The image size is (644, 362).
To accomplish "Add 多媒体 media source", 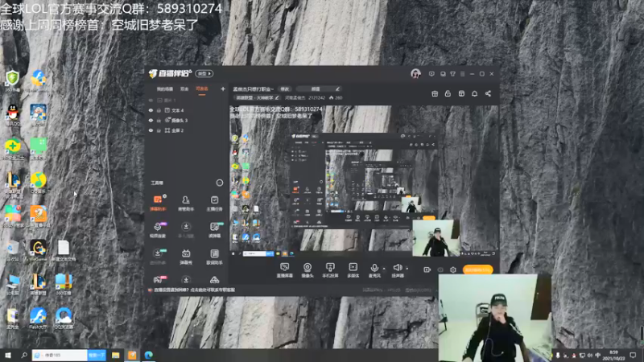I will 353,270.
